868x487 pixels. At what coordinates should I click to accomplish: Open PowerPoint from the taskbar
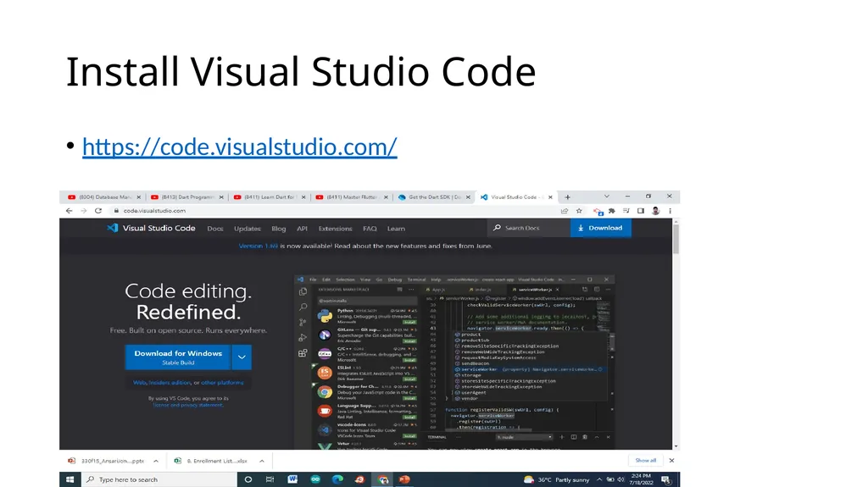(x=404, y=479)
